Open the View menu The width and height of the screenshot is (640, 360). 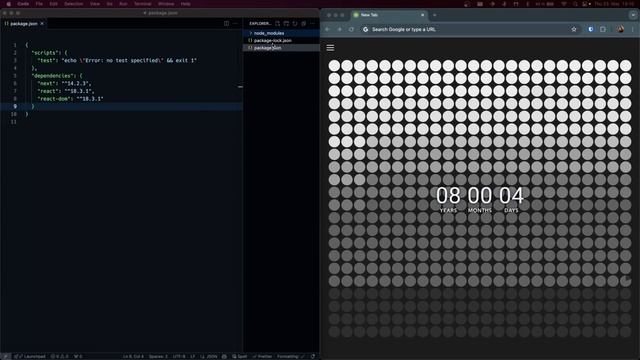point(95,4)
